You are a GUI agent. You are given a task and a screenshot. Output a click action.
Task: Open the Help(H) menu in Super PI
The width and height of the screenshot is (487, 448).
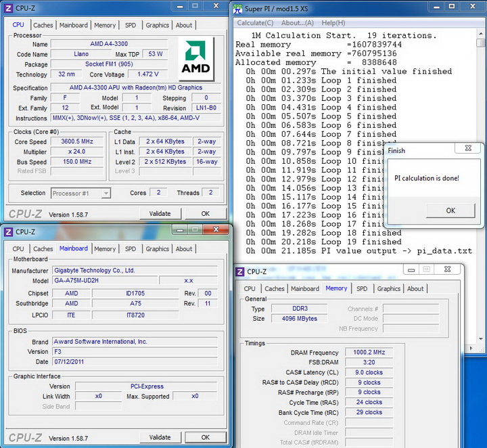(x=333, y=23)
